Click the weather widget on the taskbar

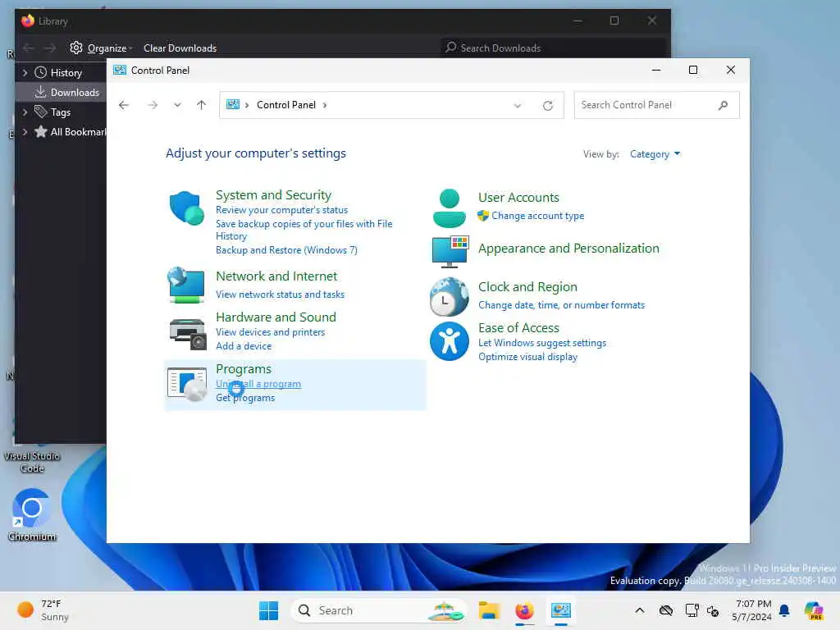pos(43,610)
